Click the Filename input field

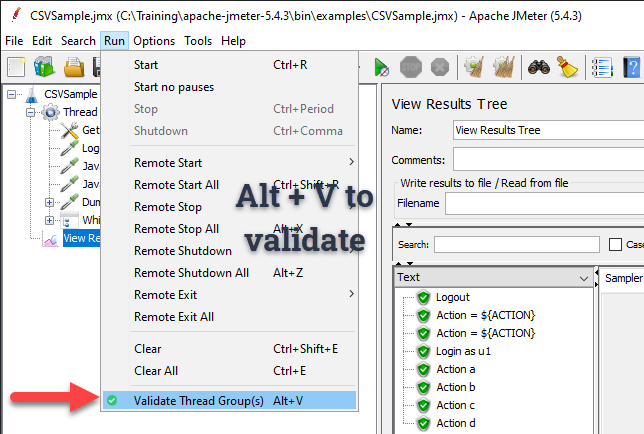545,204
